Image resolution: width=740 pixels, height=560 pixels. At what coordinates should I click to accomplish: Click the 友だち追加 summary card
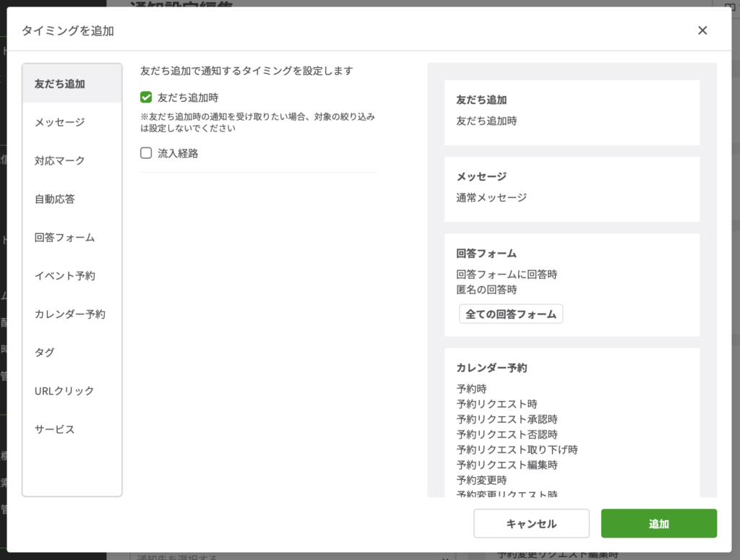click(x=572, y=112)
